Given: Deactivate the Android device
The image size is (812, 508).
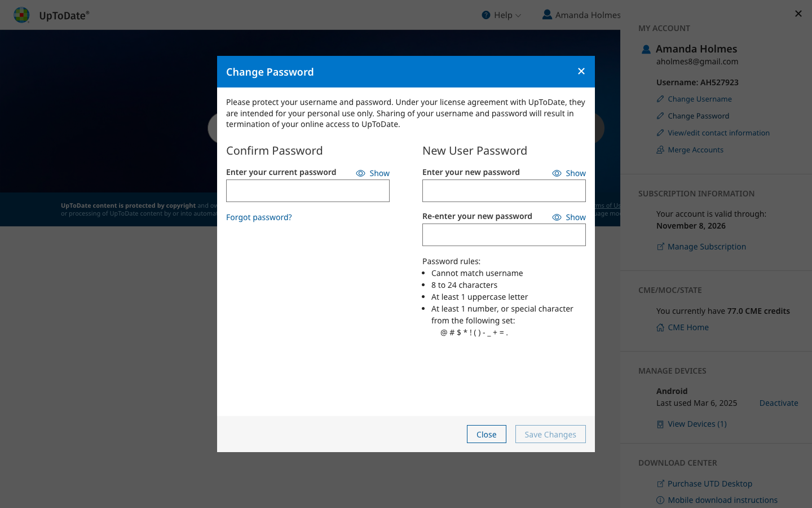Looking at the screenshot, I should pyautogui.click(x=779, y=403).
